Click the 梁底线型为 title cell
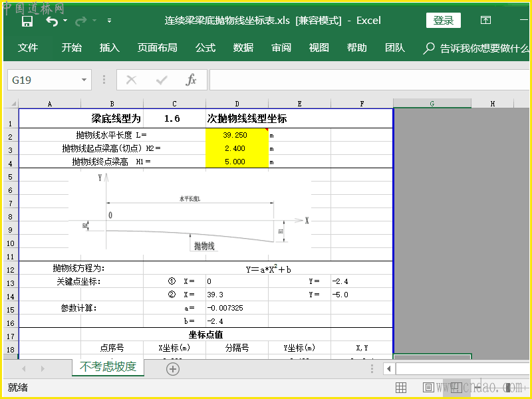532x399 pixels. point(81,118)
